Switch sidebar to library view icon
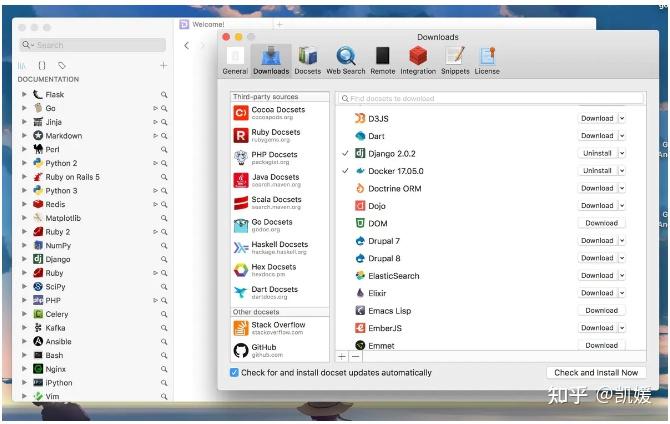670x424 pixels. point(22,65)
